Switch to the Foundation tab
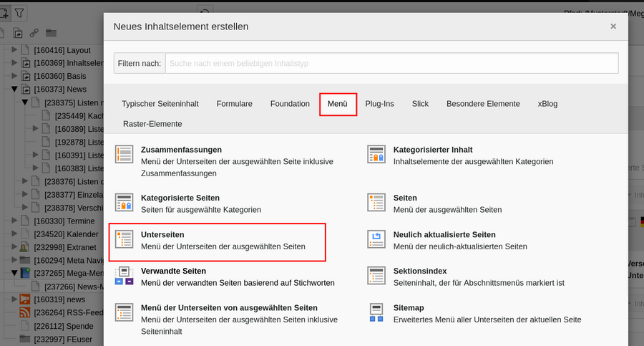Image resolution: width=644 pixels, height=346 pixels. pos(290,104)
